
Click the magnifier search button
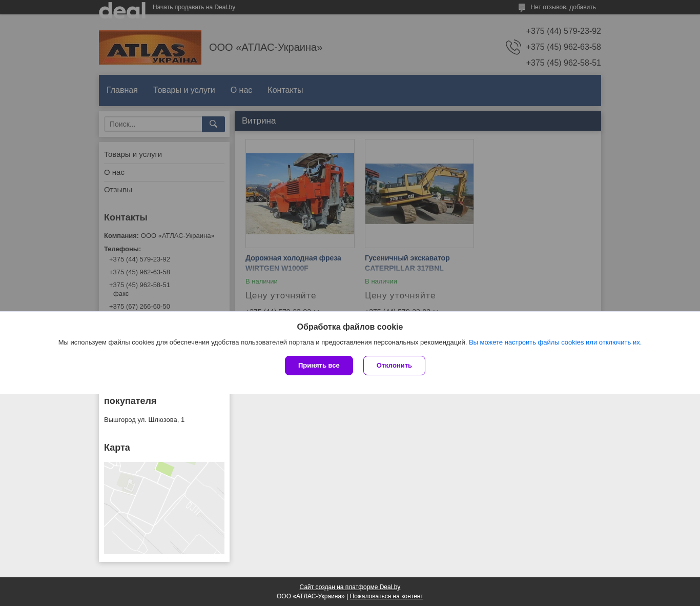(x=213, y=124)
